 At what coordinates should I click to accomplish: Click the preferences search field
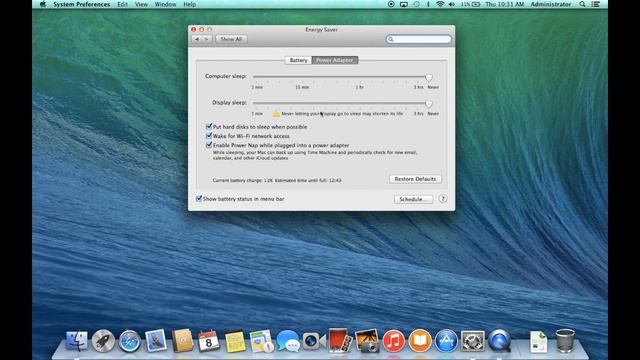point(419,39)
